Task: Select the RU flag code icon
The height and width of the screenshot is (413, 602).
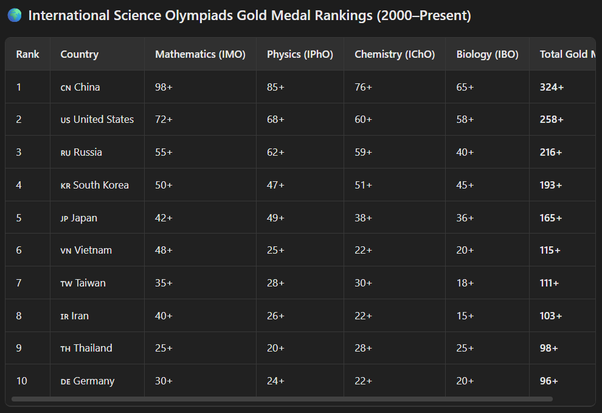Action: coord(65,153)
